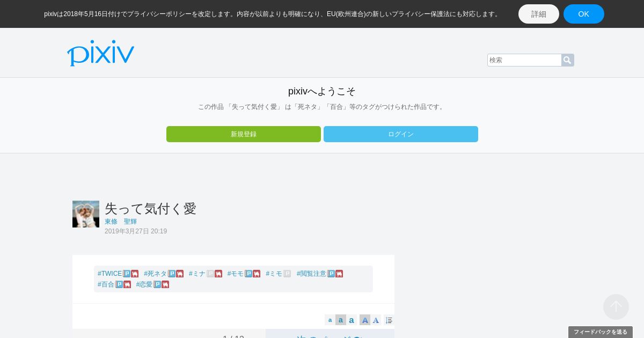644x338 pixels.
Task: Open the #ミナ tag link
Action: pyautogui.click(x=197, y=274)
